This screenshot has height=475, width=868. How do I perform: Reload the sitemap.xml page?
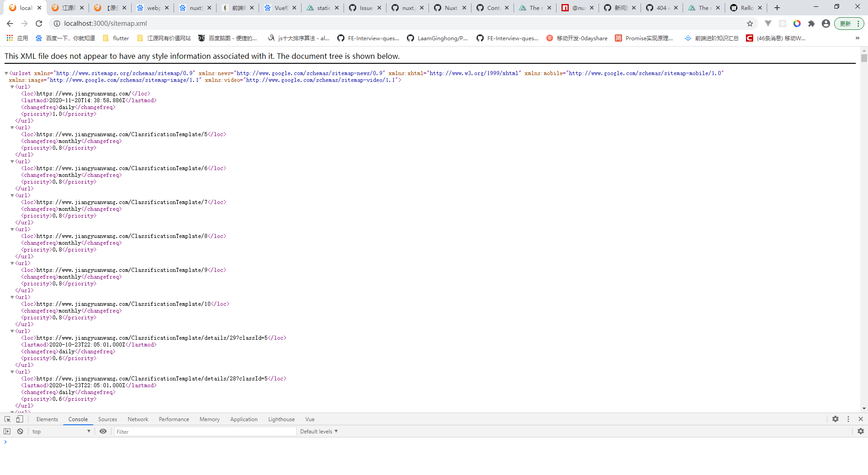click(39, 24)
